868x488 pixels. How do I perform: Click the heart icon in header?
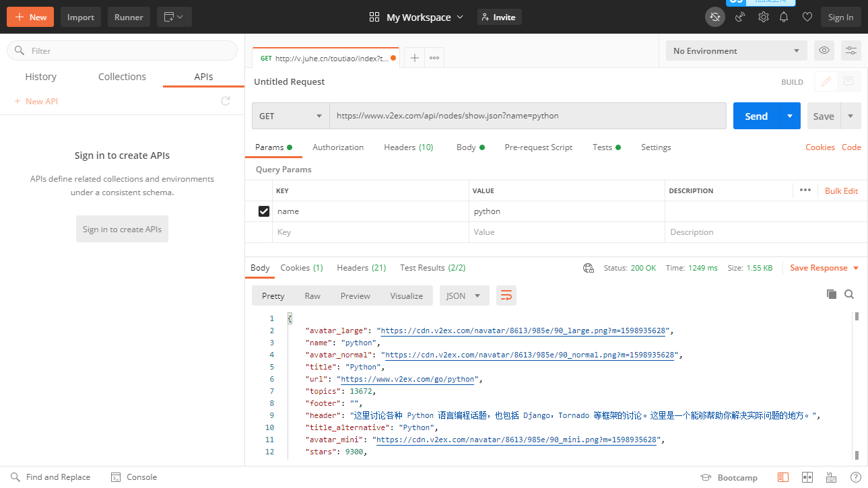click(807, 17)
